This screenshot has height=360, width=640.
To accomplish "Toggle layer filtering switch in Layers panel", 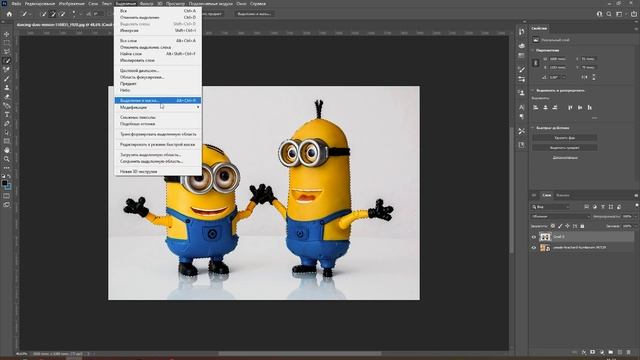I will tap(636, 205).
